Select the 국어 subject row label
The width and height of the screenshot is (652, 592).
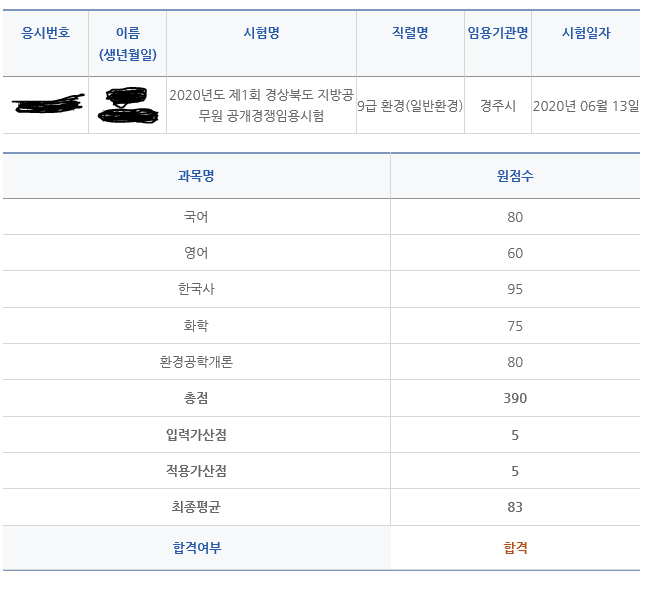coord(196,217)
